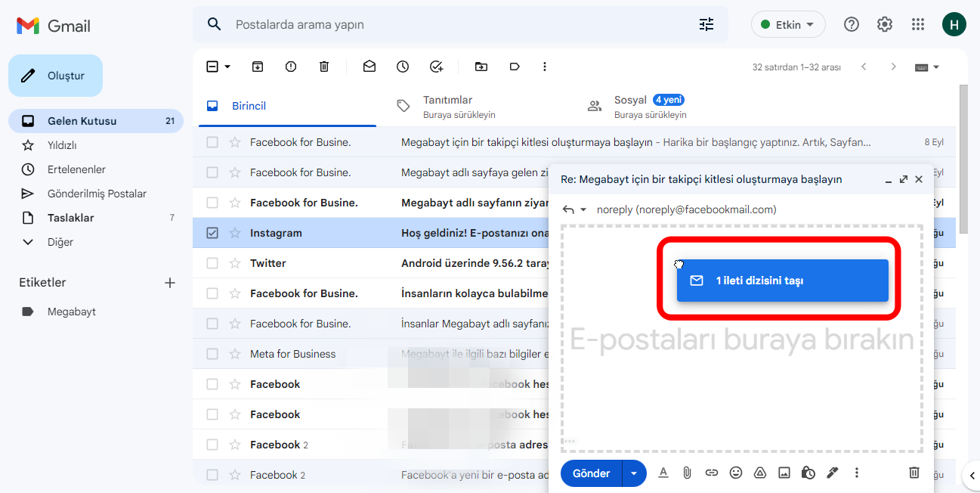Click the archive icon in toolbar
980x493 pixels.
258,67
